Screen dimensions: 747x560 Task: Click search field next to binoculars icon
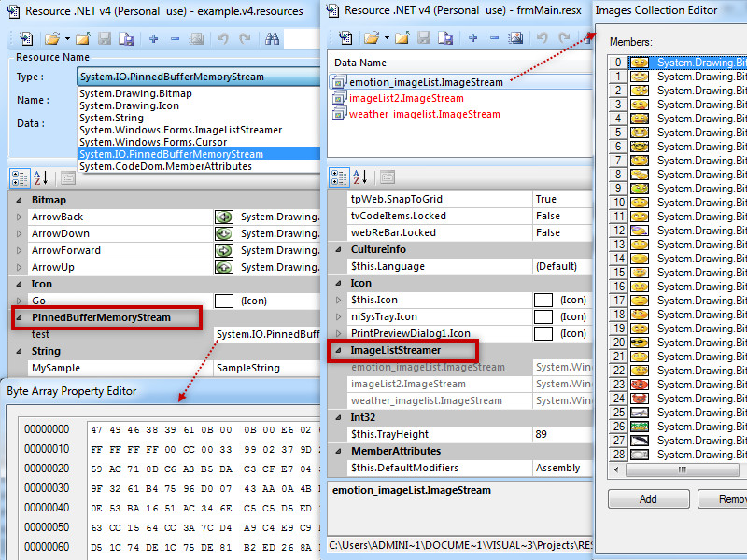click(302, 38)
